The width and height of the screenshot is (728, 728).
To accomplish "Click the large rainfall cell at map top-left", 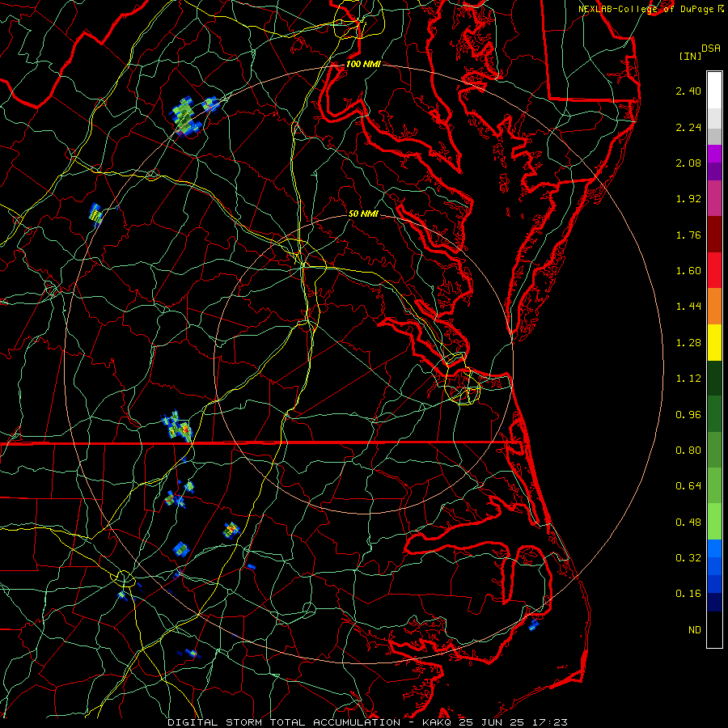I will click(187, 115).
